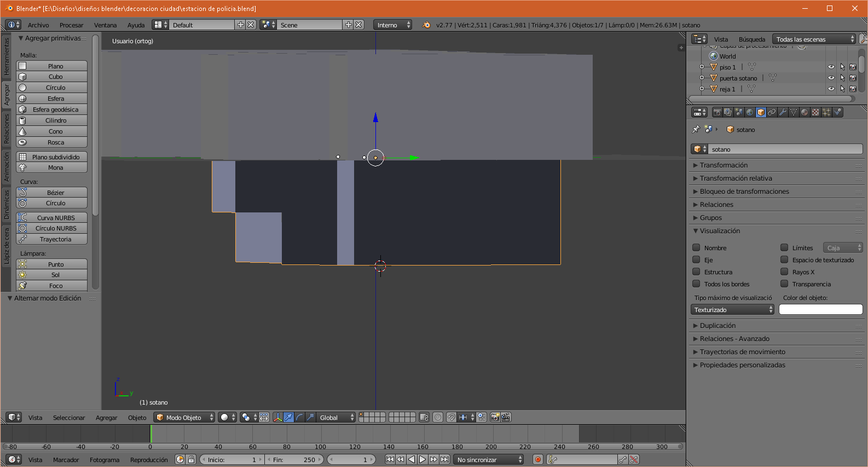Click the object color white swatch
The height and width of the screenshot is (467, 868).
click(820, 310)
